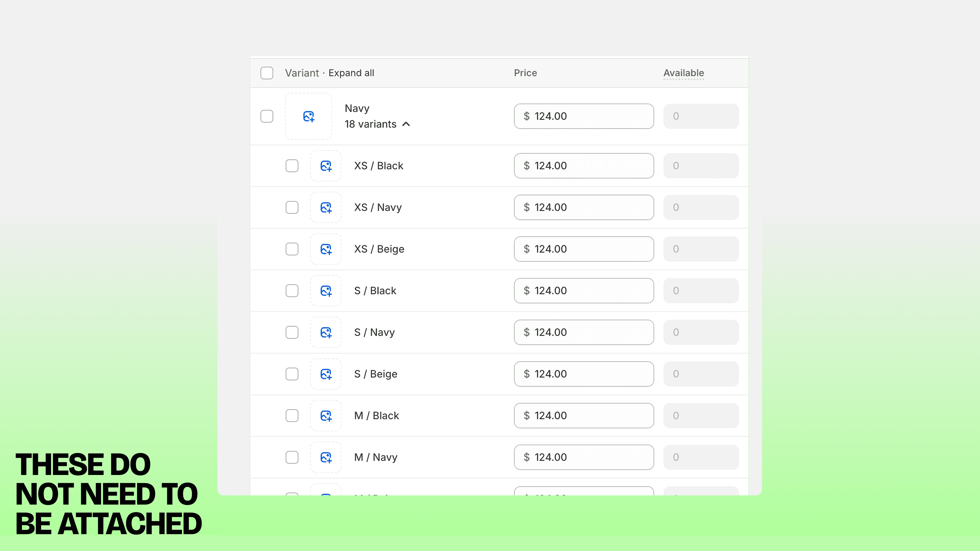980x551 pixels.
Task: Add image for M / Black variant
Action: point(326,416)
